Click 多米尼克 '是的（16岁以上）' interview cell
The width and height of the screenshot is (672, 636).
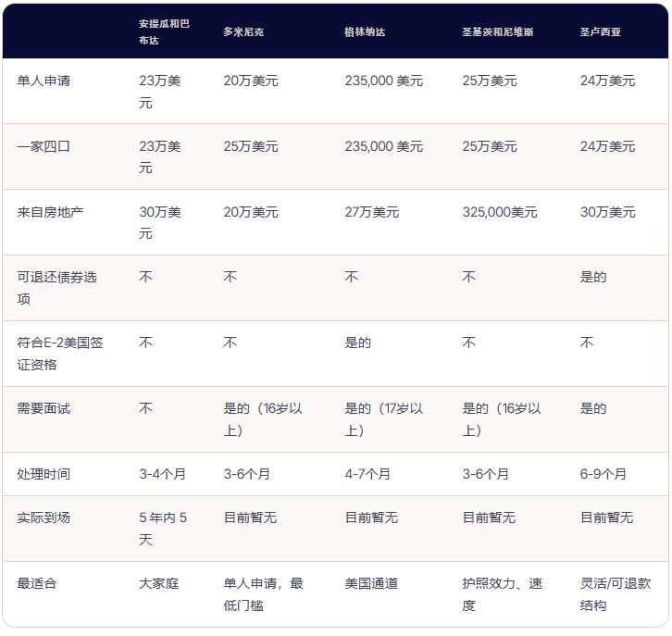(263, 419)
